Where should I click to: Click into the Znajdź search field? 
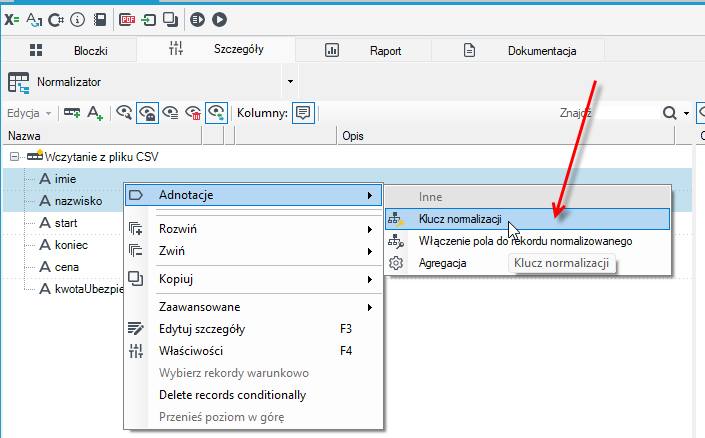point(607,113)
